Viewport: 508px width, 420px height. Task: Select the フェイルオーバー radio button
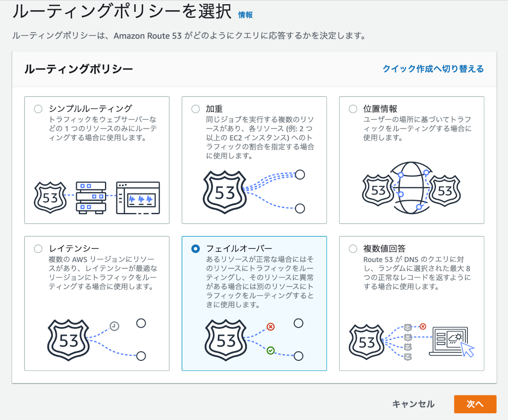[x=196, y=249]
